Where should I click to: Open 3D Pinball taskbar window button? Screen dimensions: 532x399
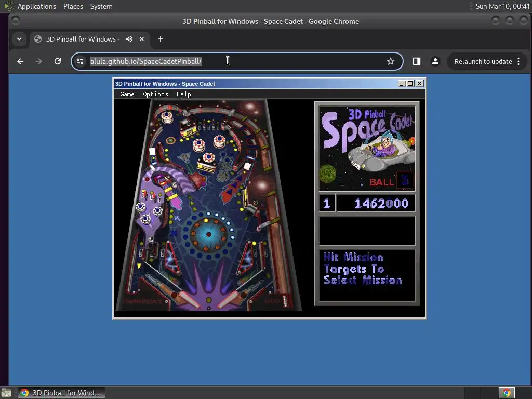click(x=61, y=393)
